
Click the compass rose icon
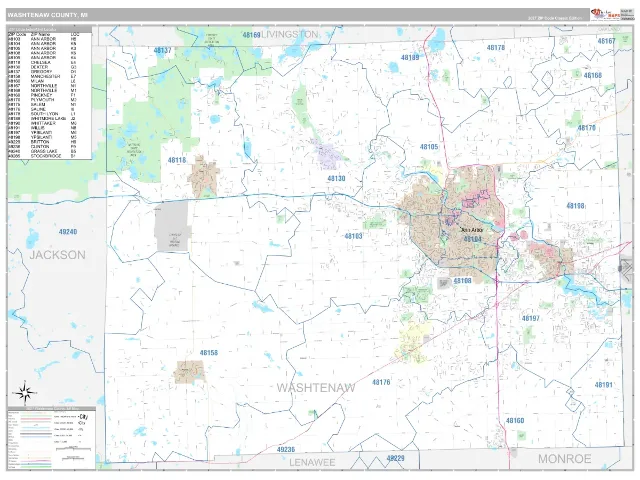click(24, 393)
